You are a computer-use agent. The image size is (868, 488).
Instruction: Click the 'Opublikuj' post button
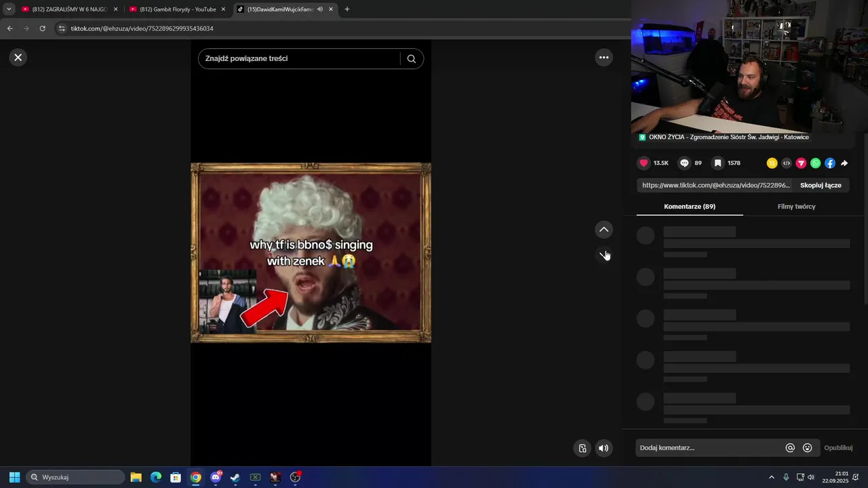(x=838, y=448)
